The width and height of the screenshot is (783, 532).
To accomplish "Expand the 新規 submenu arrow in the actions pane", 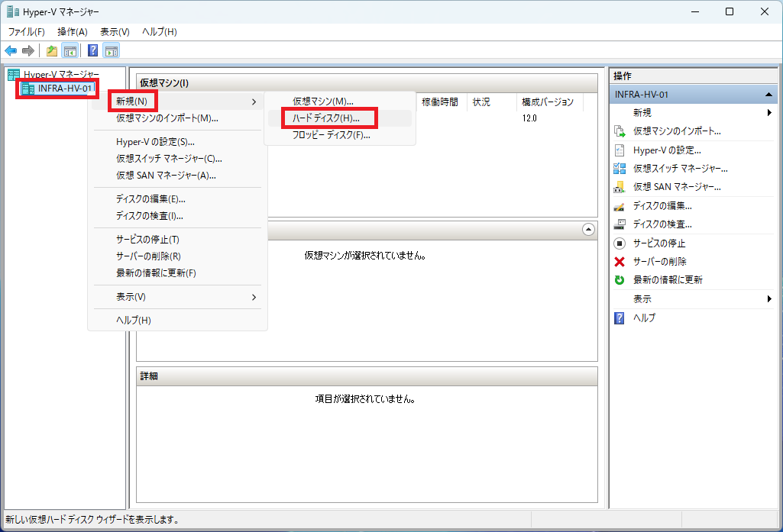I will tap(769, 113).
